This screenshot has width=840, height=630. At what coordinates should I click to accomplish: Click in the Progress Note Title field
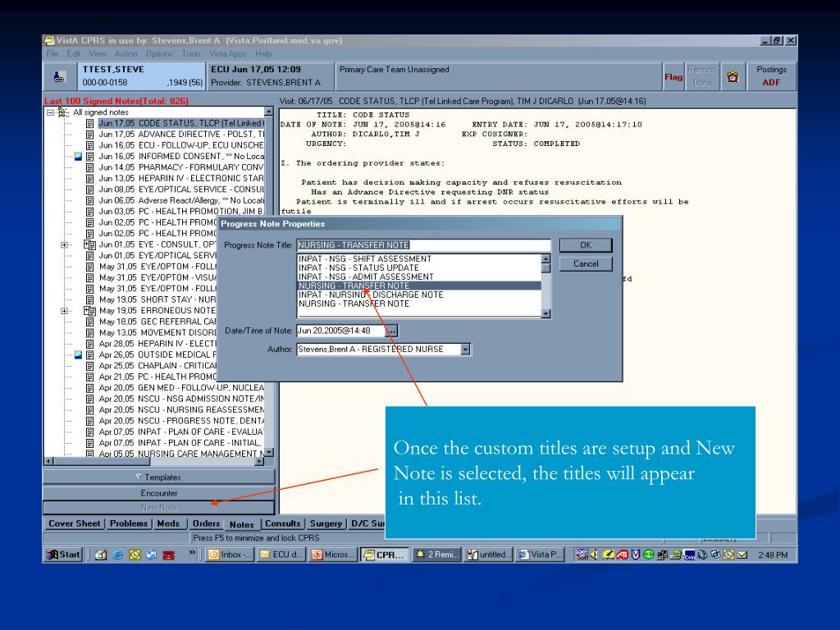pos(423,245)
